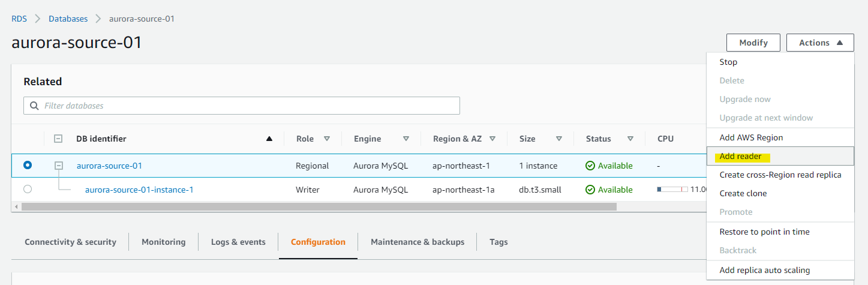Viewport: 868px width, 285px height.
Task: Select the aurora-source-01-instance-1 radio button
Action: pos(28,189)
